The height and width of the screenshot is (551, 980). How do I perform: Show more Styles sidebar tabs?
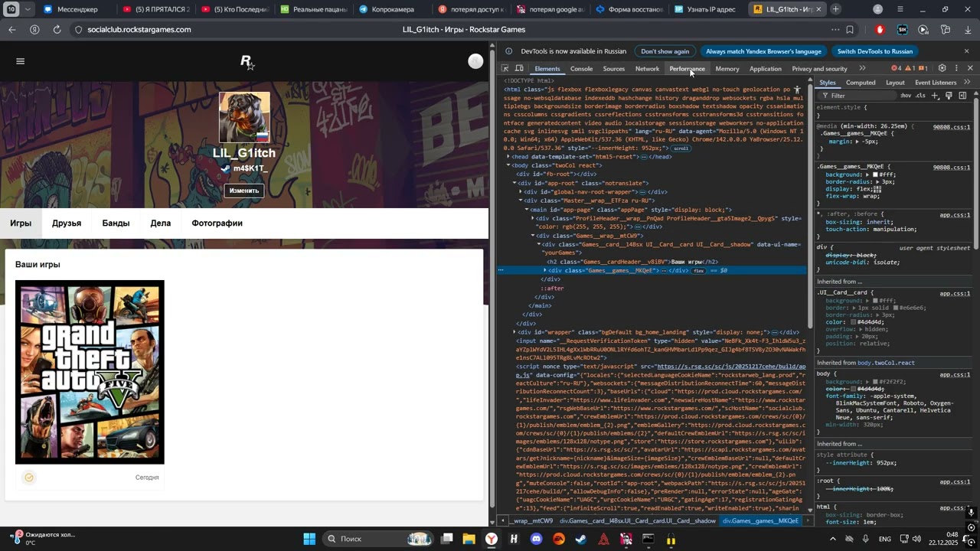click(x=967, y=83)
